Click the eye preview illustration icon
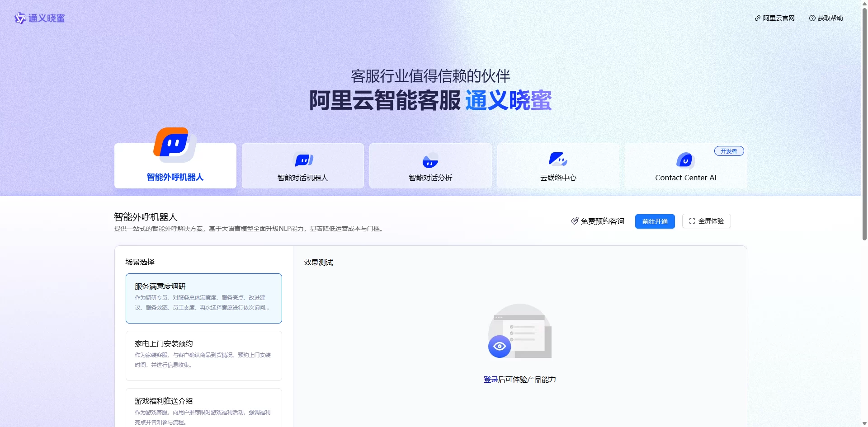This screenshot has height=427, width=868. [500, 347]
